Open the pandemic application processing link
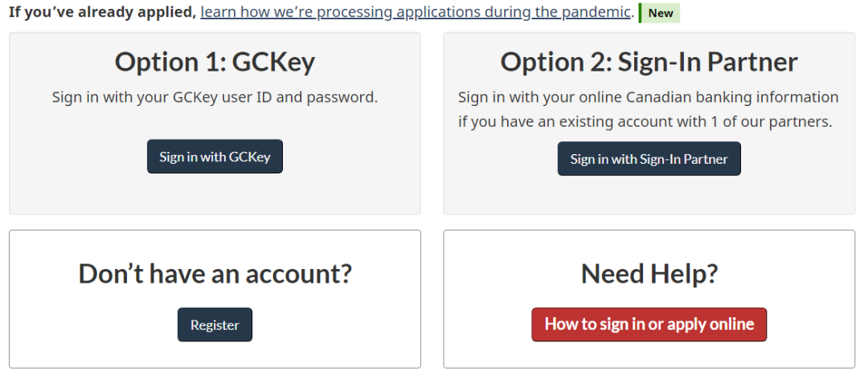868x375 pixels. 416,13
